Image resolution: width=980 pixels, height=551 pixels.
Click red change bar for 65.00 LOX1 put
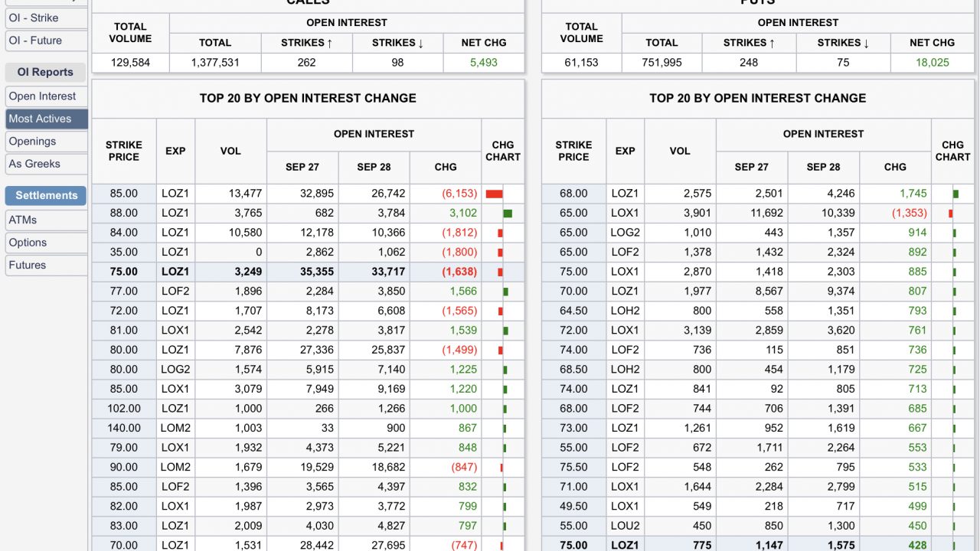[950, 214]
